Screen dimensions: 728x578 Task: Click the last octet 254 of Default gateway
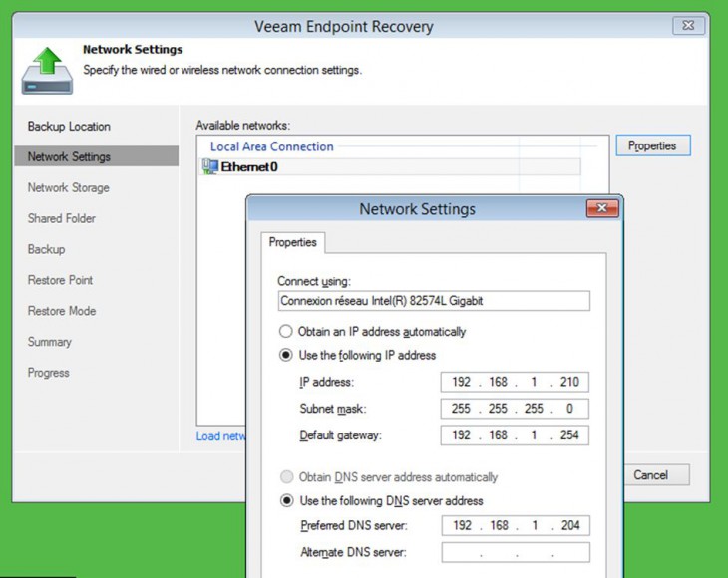point(569,435)
